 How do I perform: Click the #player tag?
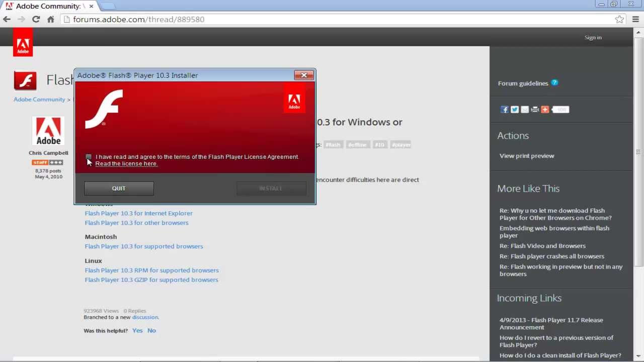pos(401,145)
